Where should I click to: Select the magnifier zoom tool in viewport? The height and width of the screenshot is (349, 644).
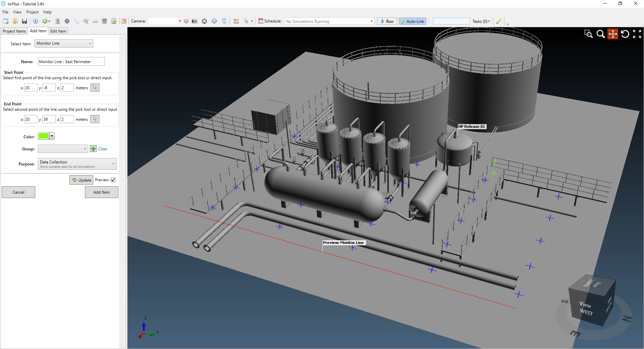601,34
